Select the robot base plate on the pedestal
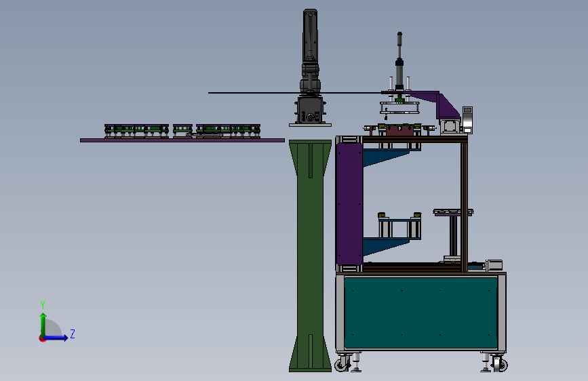 point(310,125)
